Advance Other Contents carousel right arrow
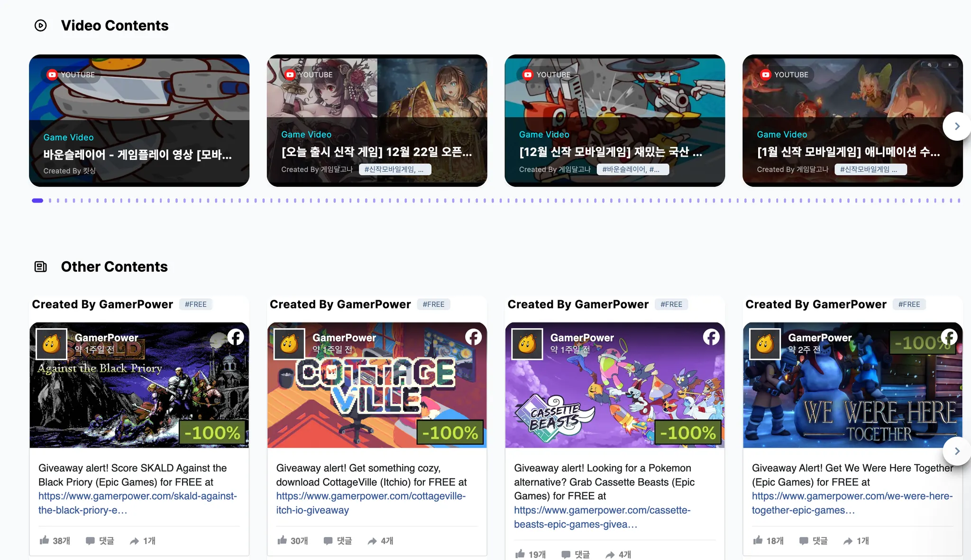Screen dimensions: 971x560 [957, 451]
